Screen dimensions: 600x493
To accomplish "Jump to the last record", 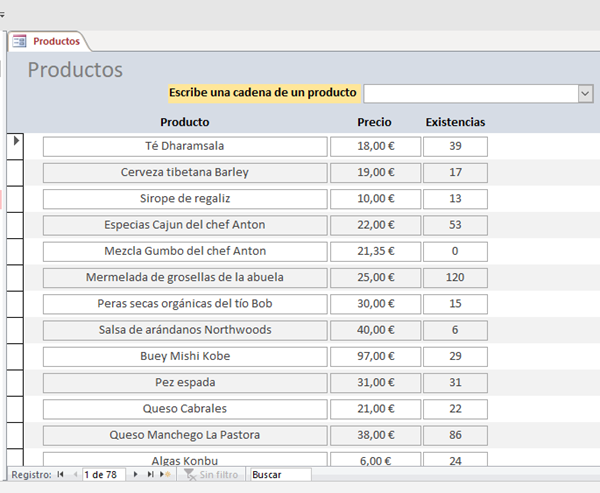I will coord(151,474).
